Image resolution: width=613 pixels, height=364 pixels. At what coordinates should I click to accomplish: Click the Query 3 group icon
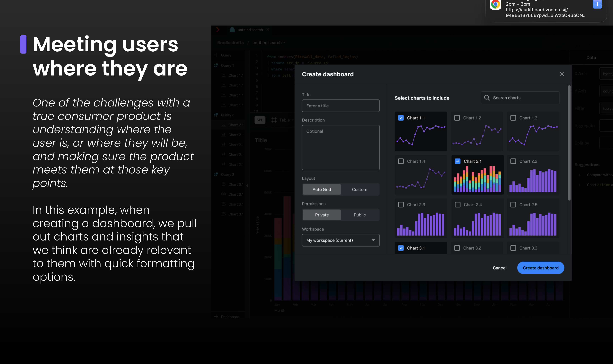(216, 174)
